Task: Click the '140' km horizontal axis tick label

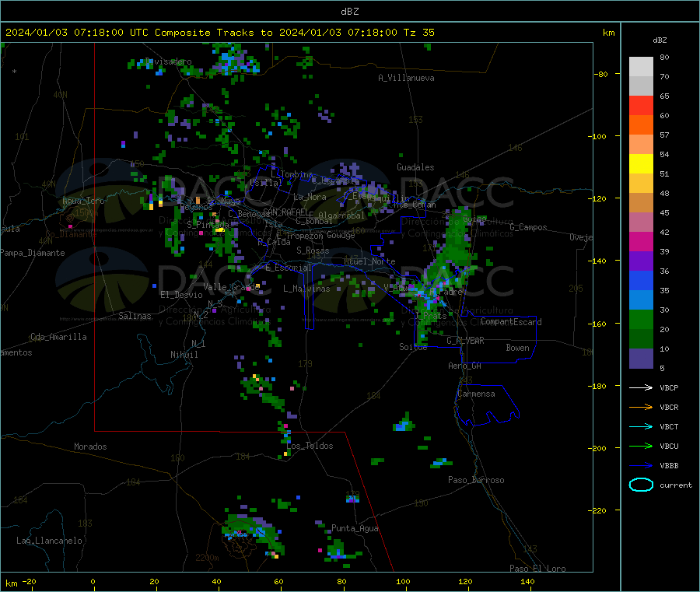Action: tap(527, 582)
